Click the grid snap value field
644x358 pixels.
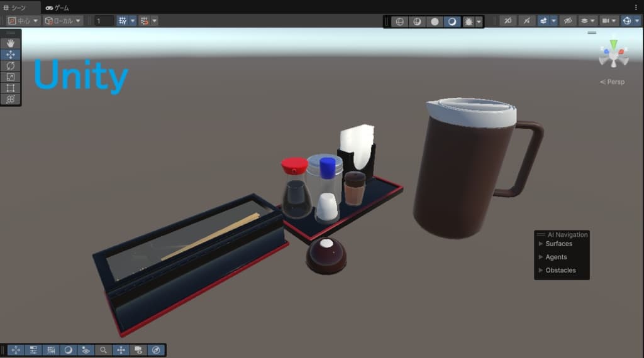click(x=104, y=21)
